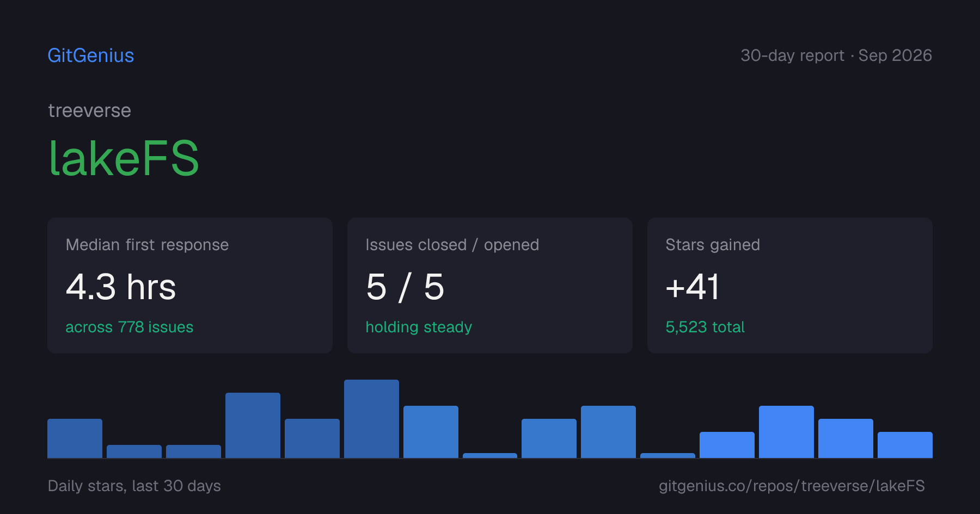The width and height of the screenshot is (980, 514).
Task: Click the 4.3 hrs value
Action: (121, 287)
